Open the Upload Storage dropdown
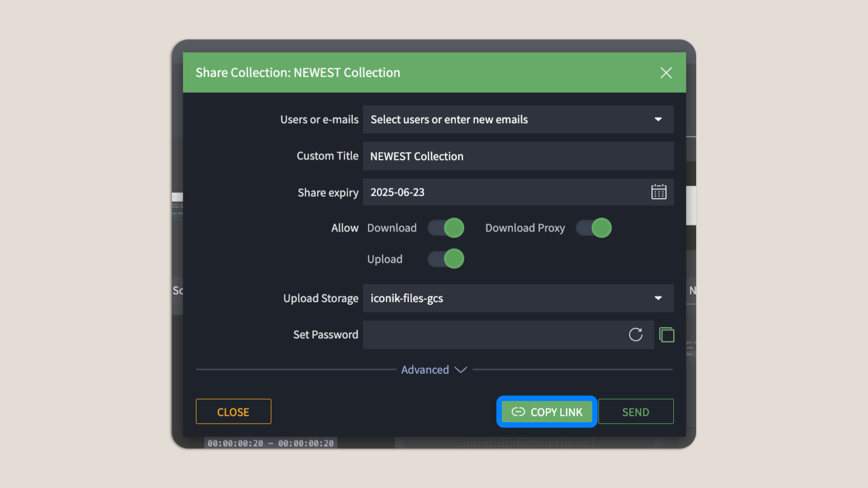The width and height of the screenshot is (868, 488). tap(518, 298)
